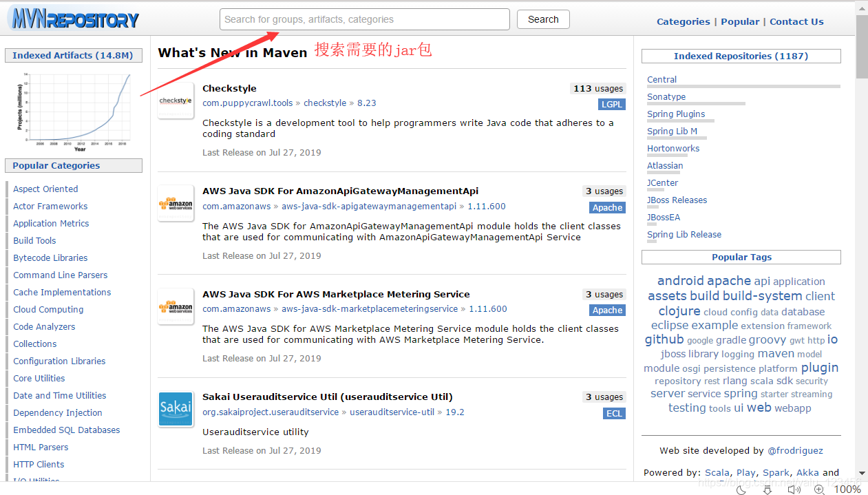The height and width of the screenshot is (495, 868).
Task: Open the Collections category
Action: pos(35,344)
